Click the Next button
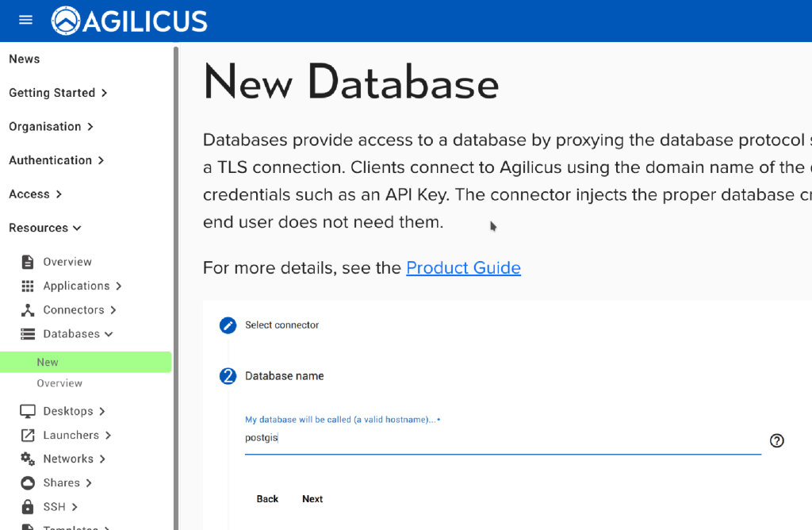Image resolution: width=812 pixels, height=530 pixels. click(312, 499)
